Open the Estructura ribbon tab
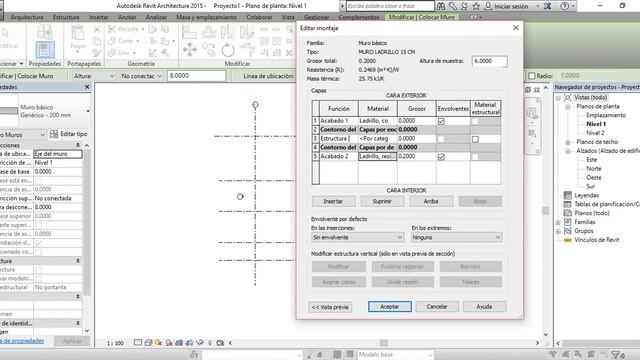640x360 pixels. (x=66, y=17)
